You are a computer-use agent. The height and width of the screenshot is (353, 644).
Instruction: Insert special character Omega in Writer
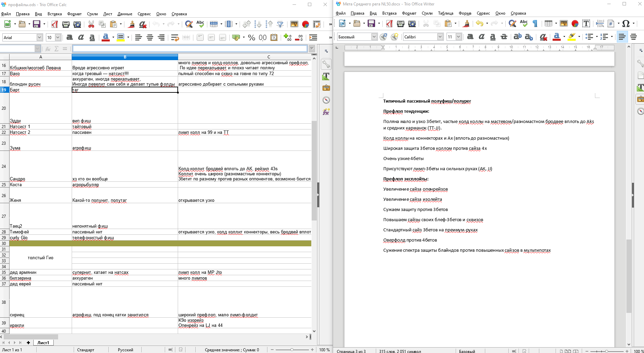(626, 23)
